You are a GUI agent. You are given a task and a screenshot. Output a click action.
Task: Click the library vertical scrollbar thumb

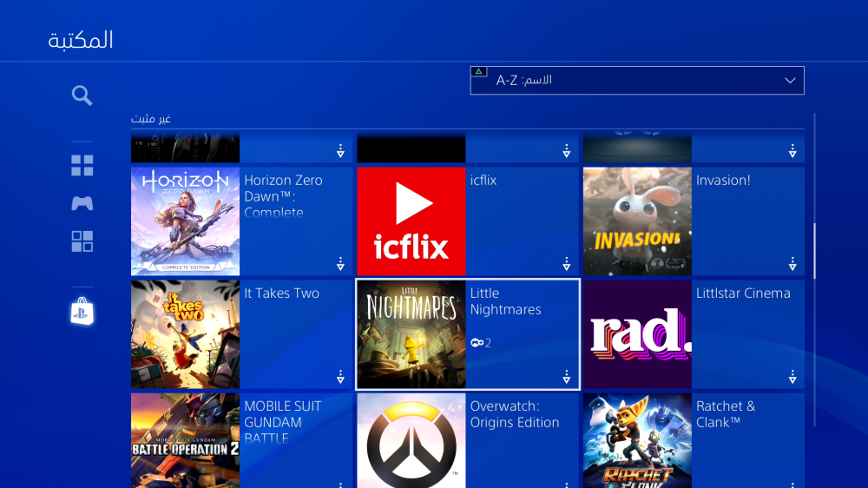[814, 251]
